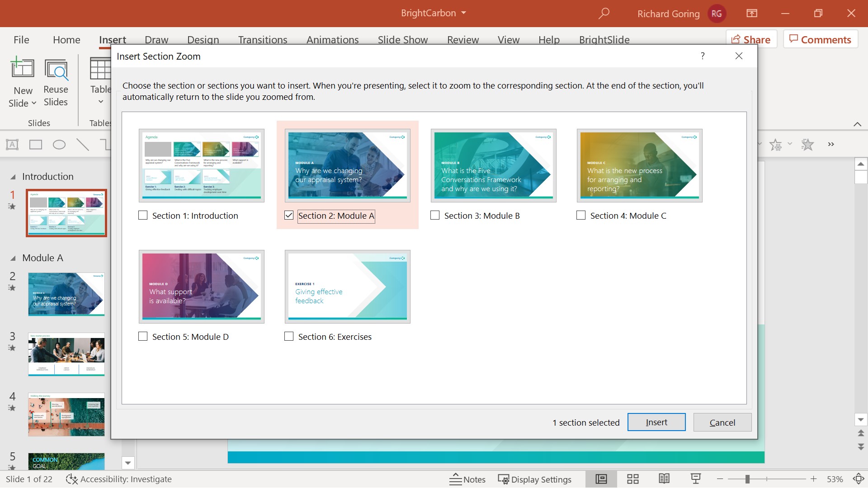Image resolution: width=868 pixels, height=488 pixels.
Task: Toggle Section 1: Introduction checkbox
Action: (x=142, y=215)
